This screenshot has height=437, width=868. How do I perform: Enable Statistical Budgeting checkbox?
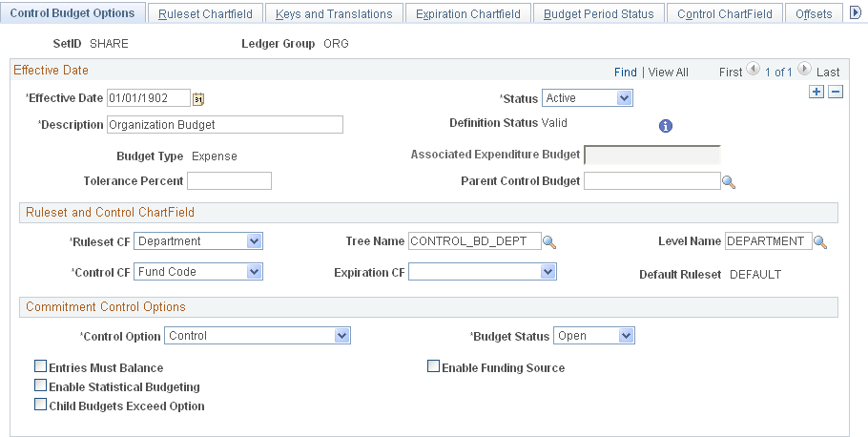click(x=40, y=385)
